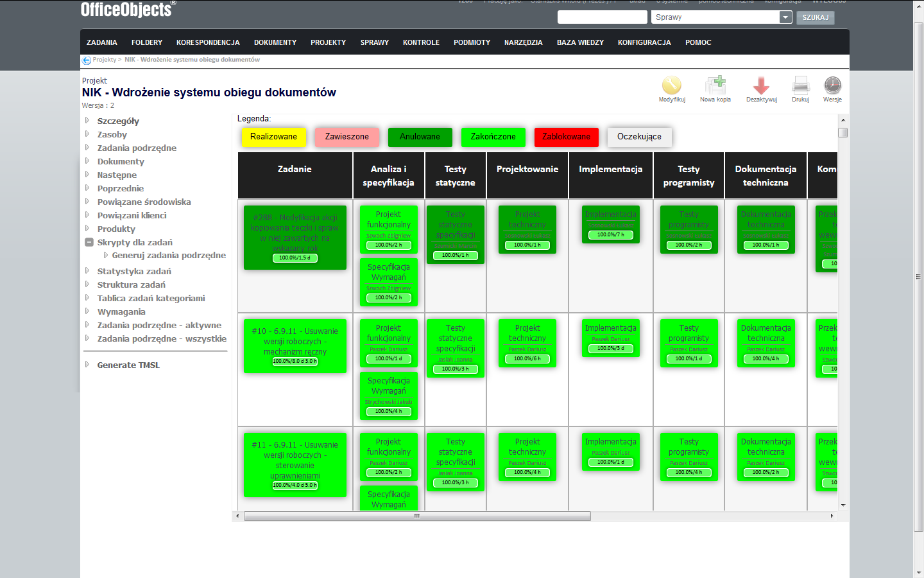The width and height of the screenshot is (924, 578).
Task: Click the white Oczekujące legend swatch
Action: [x=639, y=137]
